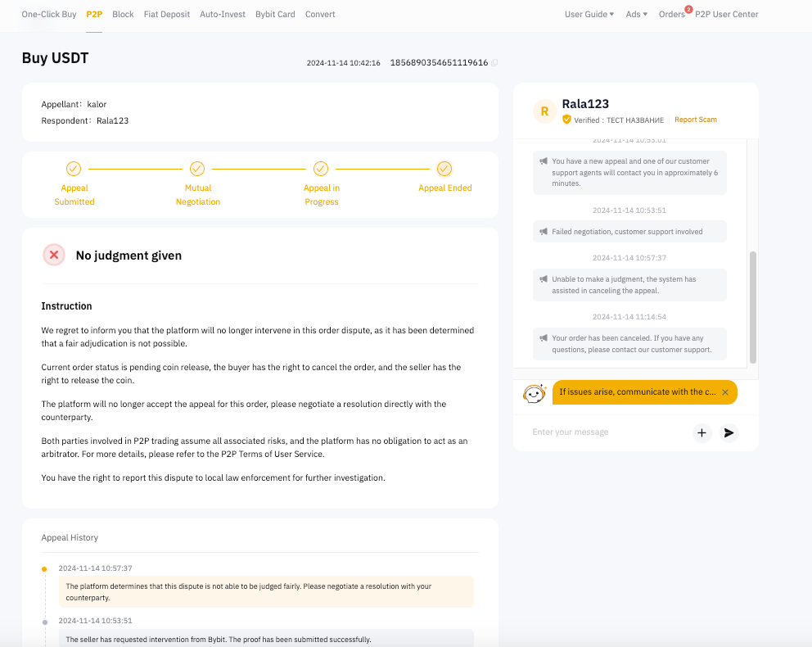Focus the Enter your message field
Screen dimensions: 812x647
click(x=606, y=432)
